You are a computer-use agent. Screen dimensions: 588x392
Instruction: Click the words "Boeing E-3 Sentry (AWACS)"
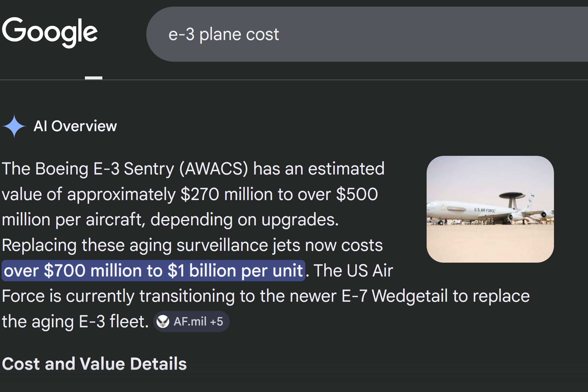click(142, 168)
